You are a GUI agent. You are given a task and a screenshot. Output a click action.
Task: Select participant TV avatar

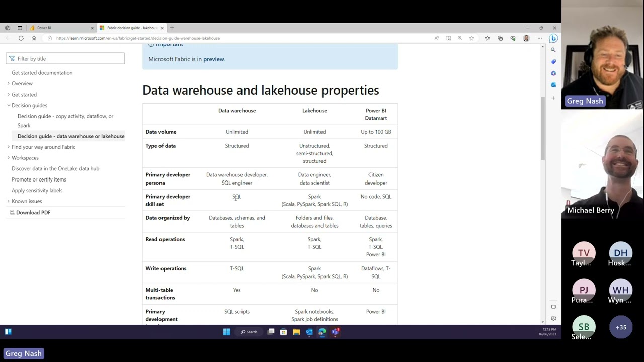tap(584, 253)
